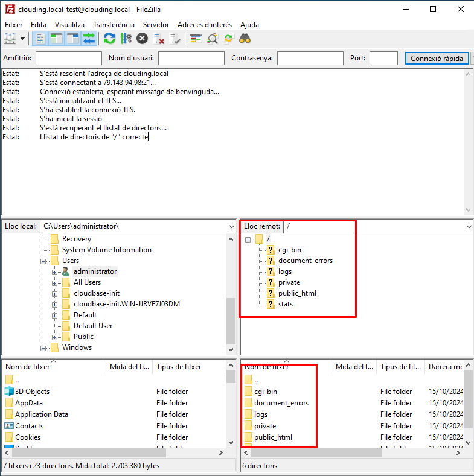Image resolution: width=474 pixels, height=476 pixels.
Task: Toggle directory comparison icon
Action: [x=212, y=39]
